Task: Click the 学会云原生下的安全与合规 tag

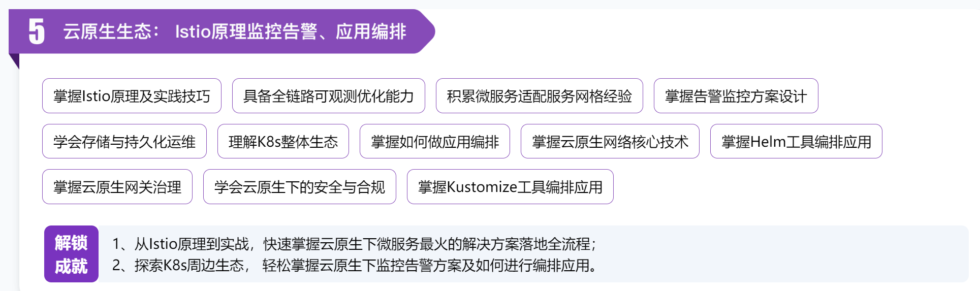Action: (x=300, y=187)
